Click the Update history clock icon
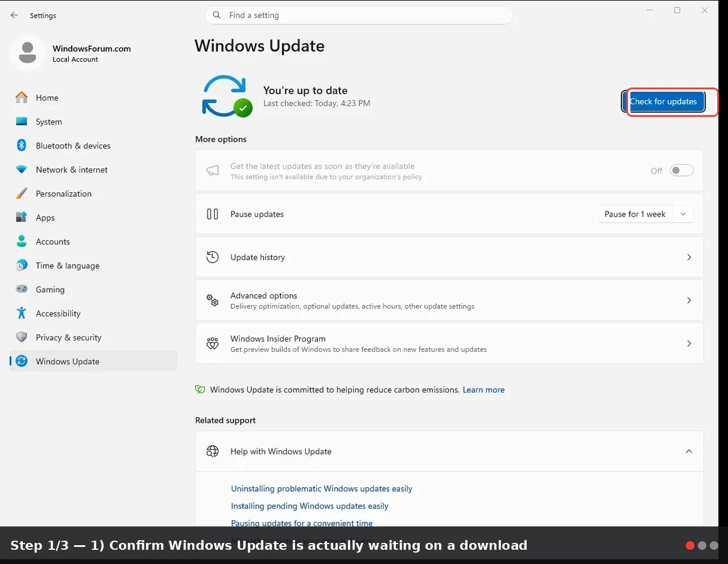 [212, 257]
